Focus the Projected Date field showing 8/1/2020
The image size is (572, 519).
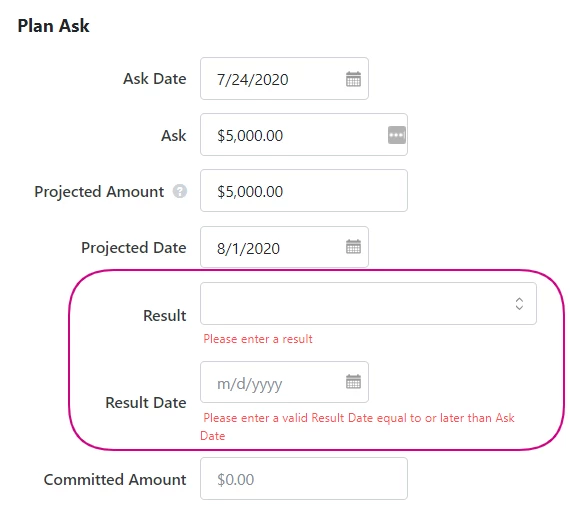pyautogui.click(x=284, y=247)
